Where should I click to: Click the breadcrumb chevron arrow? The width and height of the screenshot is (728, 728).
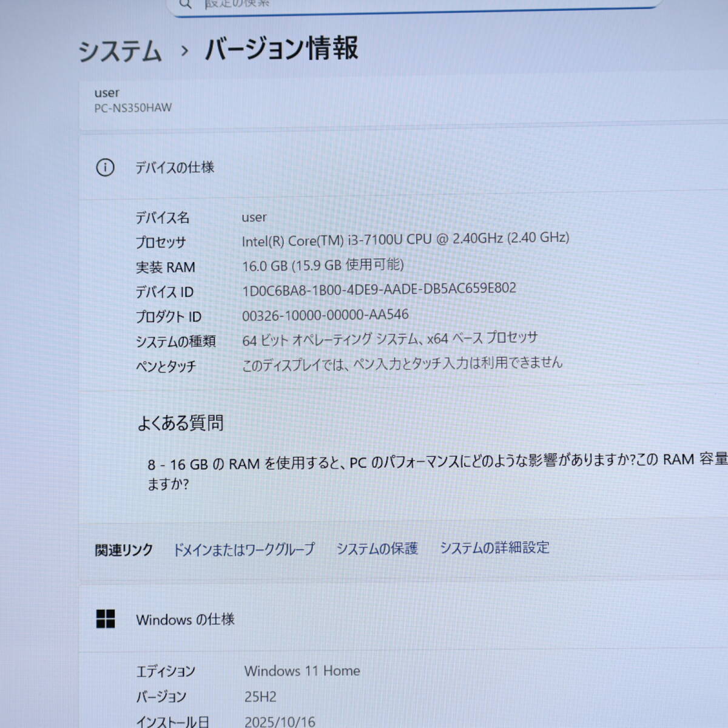point(184,51)
